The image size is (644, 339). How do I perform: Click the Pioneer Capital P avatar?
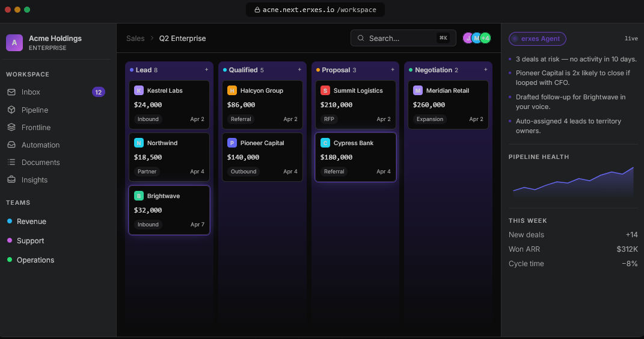click(232, 143)
